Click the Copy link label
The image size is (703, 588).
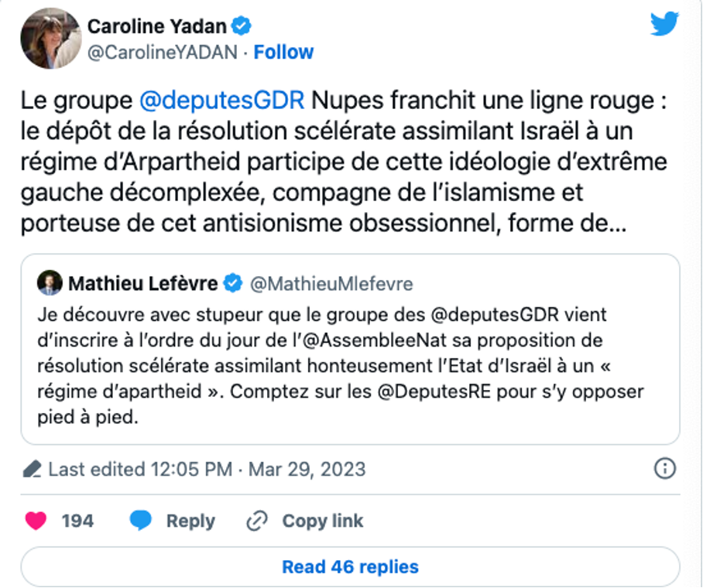[x=322, y=521]
